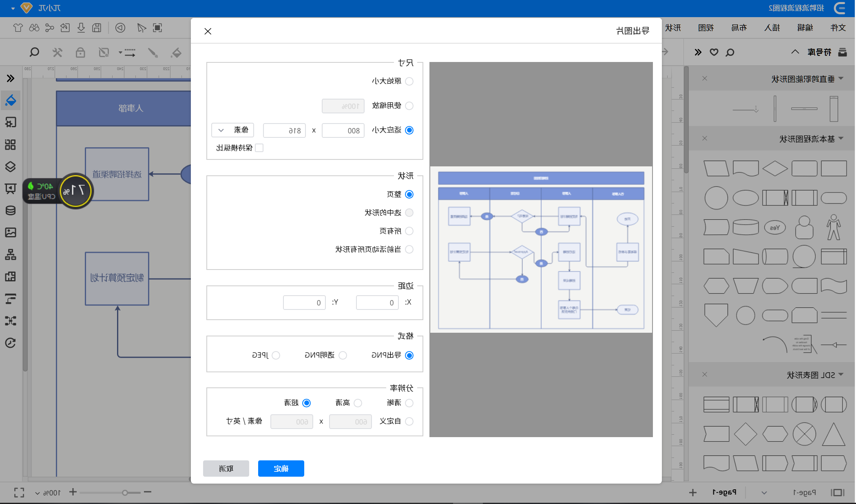
Task: Click the symbol library search icon
Action: [730, 52]
